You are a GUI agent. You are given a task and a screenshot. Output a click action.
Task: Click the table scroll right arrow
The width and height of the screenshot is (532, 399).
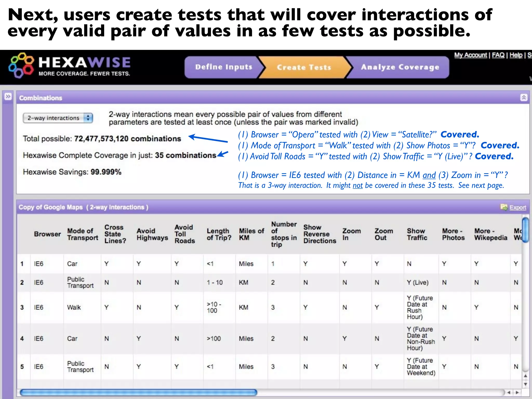coord(517,392)
